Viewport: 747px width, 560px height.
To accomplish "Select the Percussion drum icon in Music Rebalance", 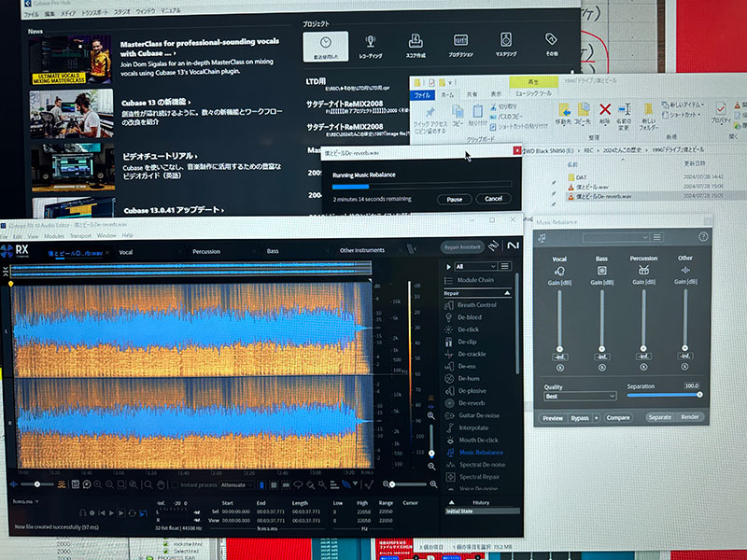I will tap(643, 270).
